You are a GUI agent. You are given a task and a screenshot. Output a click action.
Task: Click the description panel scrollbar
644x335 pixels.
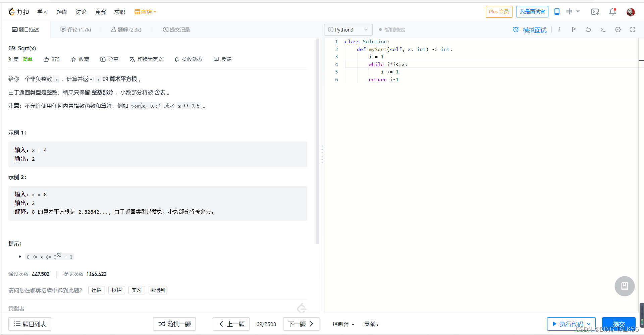[x=318, y=141]
